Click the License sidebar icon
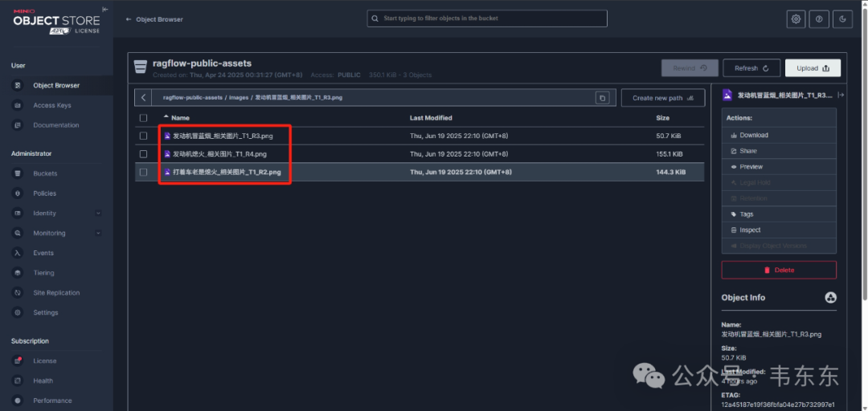The height and width of the screenshot is (411, 868). coord(18,360)
